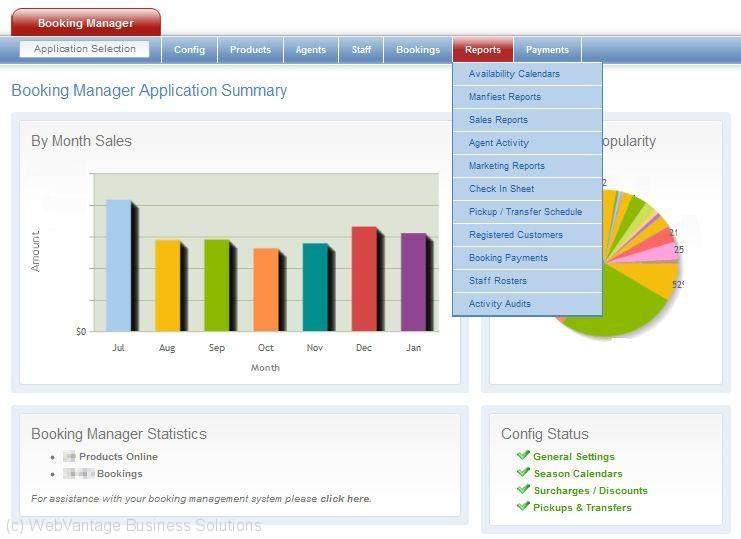Follow the 'click here' assistance link
The image size is (741, 539).
click(345, 499)
